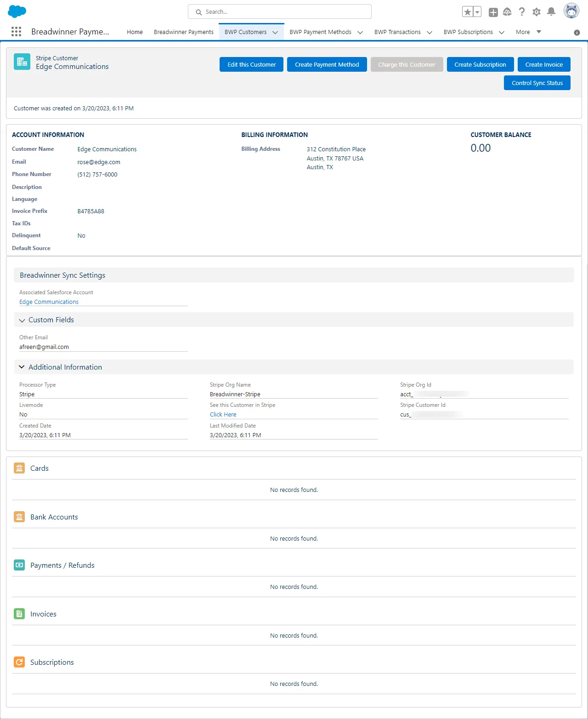The width and height of the screenshot is (588, 719).
Task: Click the Invoices section icon
Action: pyautogui.click(x=19, y=614)
